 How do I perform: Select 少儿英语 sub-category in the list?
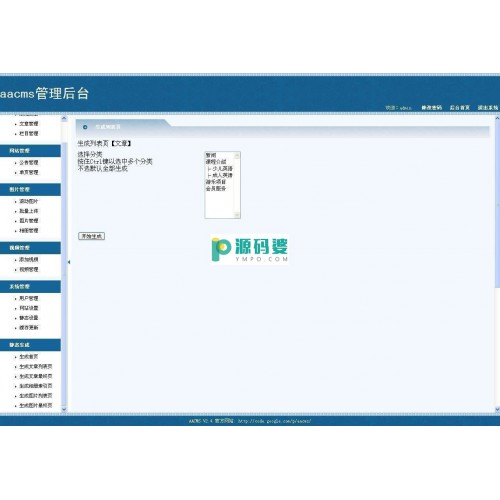pos(220,168)
